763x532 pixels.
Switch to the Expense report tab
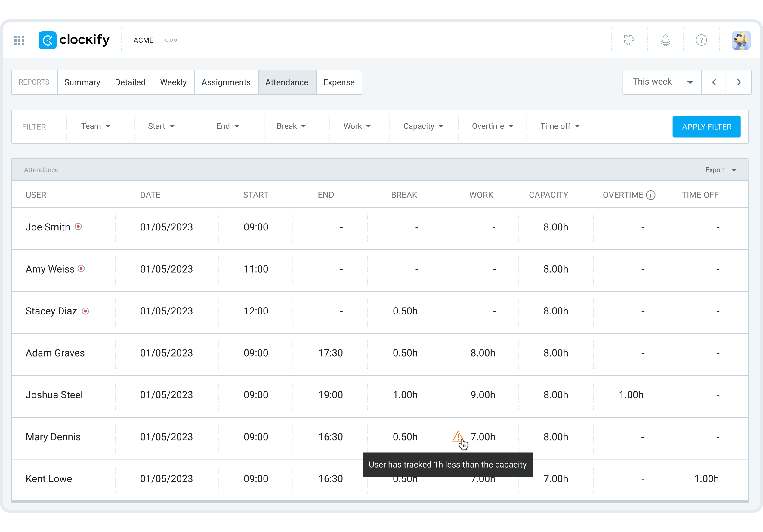click(339, 82)
